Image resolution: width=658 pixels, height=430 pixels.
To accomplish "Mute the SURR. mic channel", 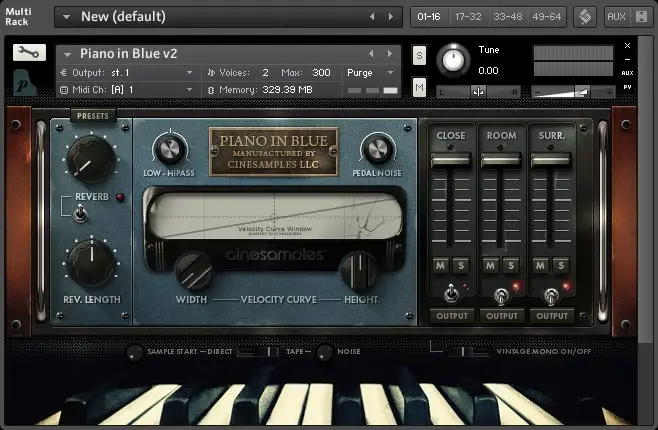I will [540, 265].
